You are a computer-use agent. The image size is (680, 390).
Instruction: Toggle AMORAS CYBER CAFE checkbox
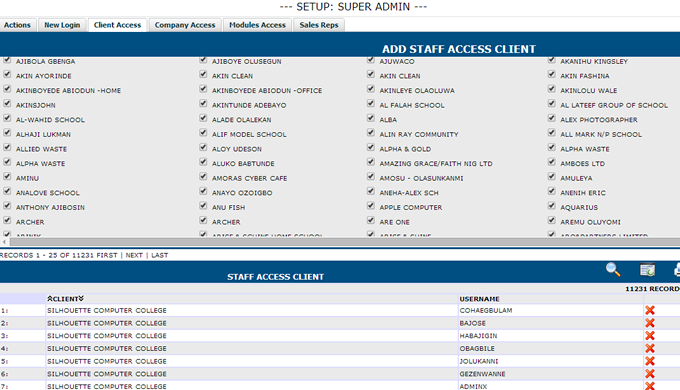(203, 177)
